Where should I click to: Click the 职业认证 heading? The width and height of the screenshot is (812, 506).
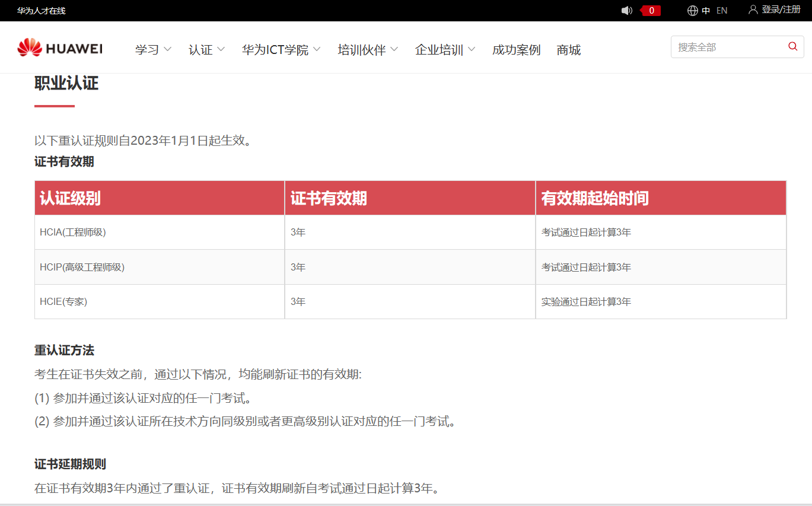[66, 83]
